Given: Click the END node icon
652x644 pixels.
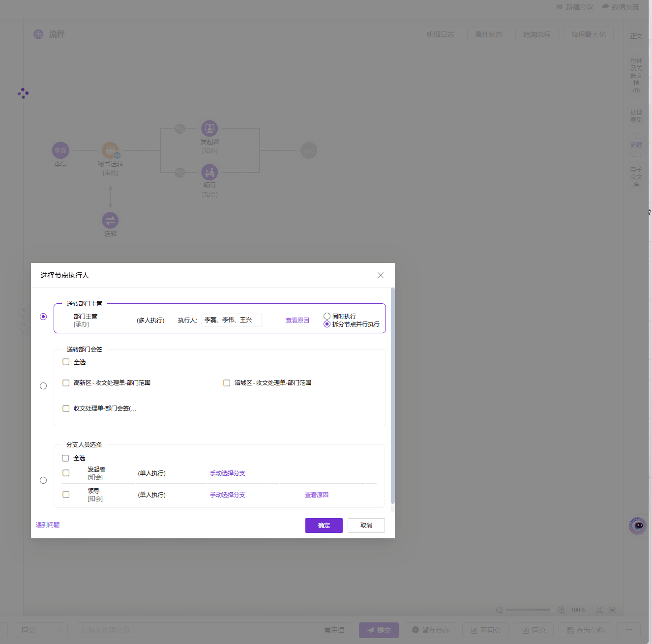Looking at the screenshot, I should point(309,150).
